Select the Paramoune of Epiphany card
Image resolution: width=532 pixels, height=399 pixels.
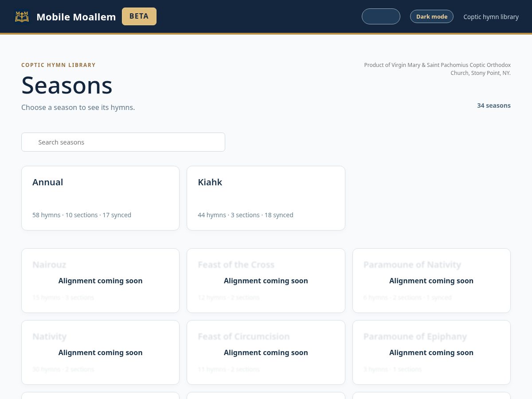click(x=431, y=352)
